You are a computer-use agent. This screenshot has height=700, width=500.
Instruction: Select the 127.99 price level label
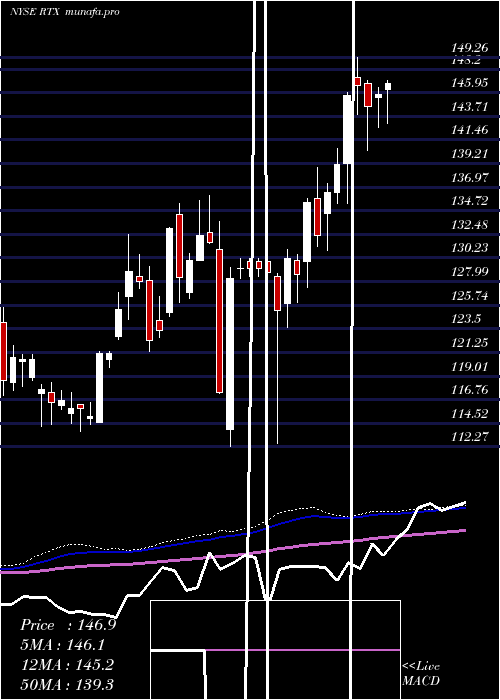coord(469,271)
